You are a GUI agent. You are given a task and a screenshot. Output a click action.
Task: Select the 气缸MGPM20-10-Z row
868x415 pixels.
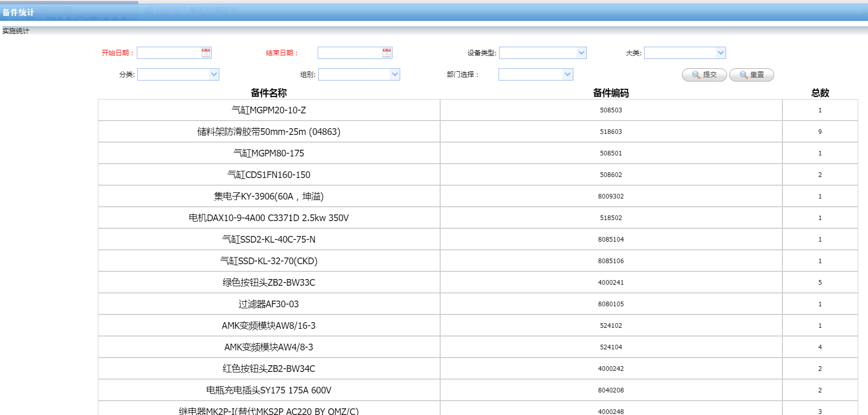click(x=268, y=110)
